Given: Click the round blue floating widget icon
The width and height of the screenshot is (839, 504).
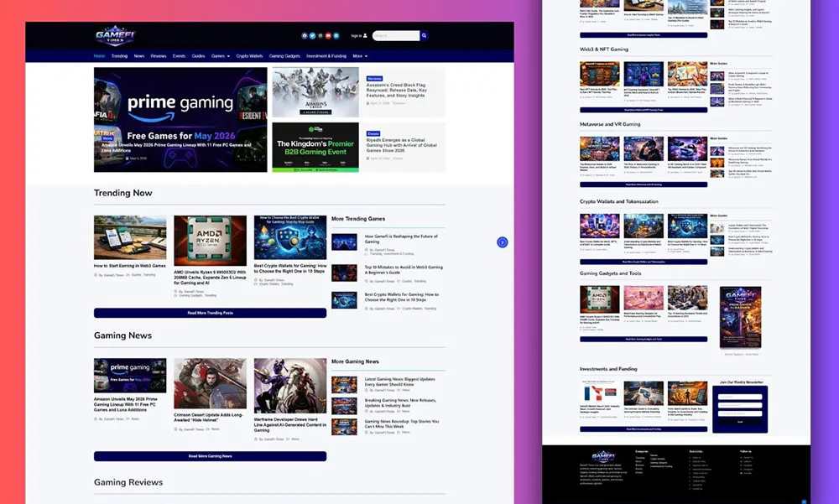Looking at the screenshot, I should click(x=502, y=242).
